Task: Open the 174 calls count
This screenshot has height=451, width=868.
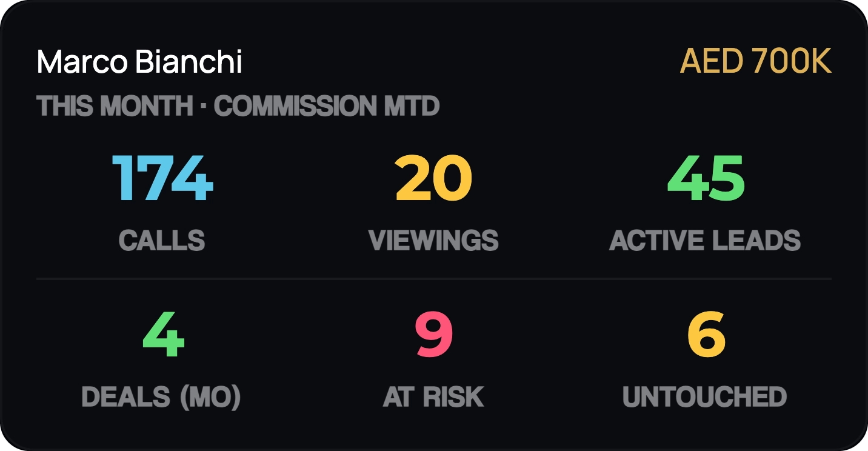Action: point(162,178)
